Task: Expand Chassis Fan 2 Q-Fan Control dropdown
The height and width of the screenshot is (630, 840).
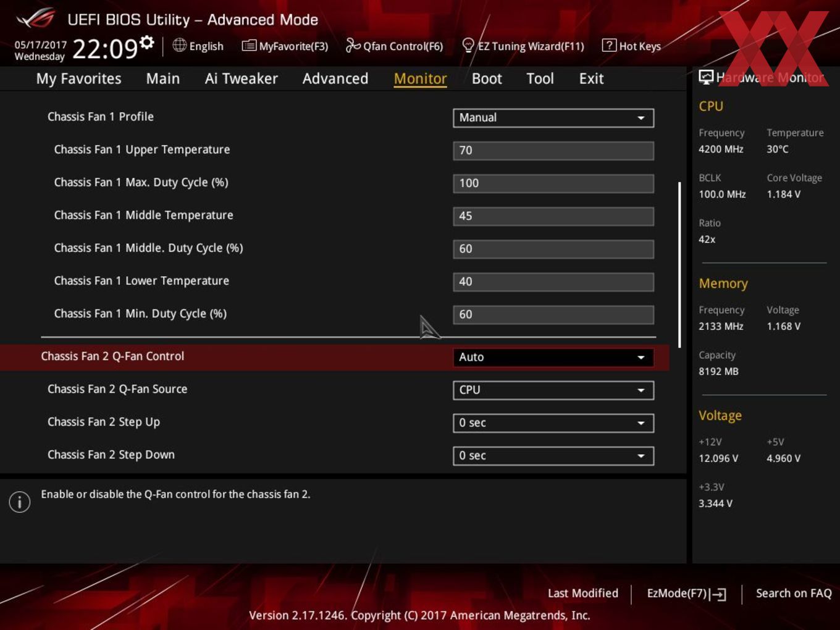Action: coord(553,357)
